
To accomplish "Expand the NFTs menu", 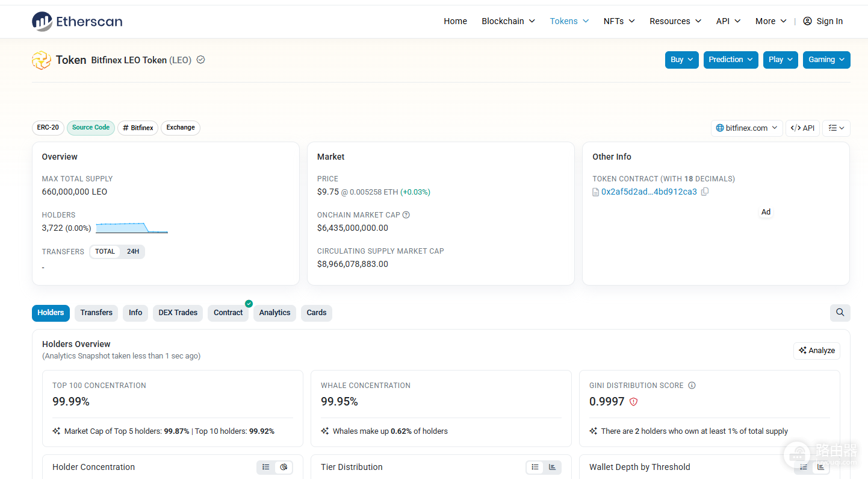I will click(x=619, y=21).
